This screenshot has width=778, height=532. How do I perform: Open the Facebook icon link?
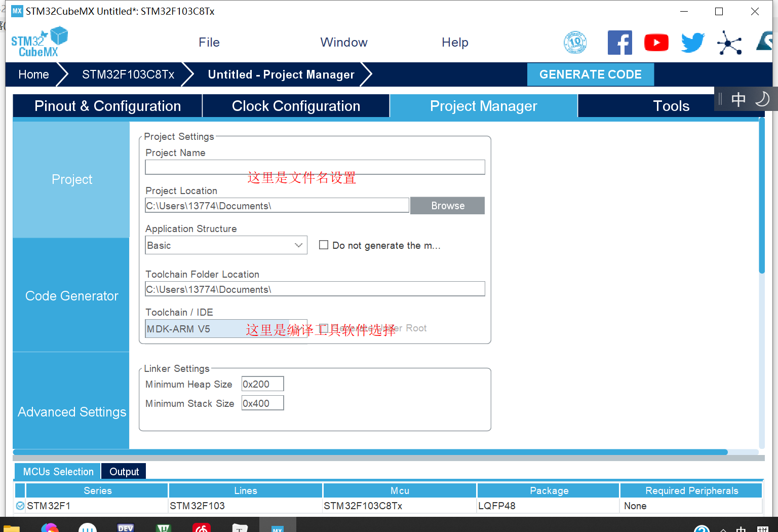[x=620, y=43]
